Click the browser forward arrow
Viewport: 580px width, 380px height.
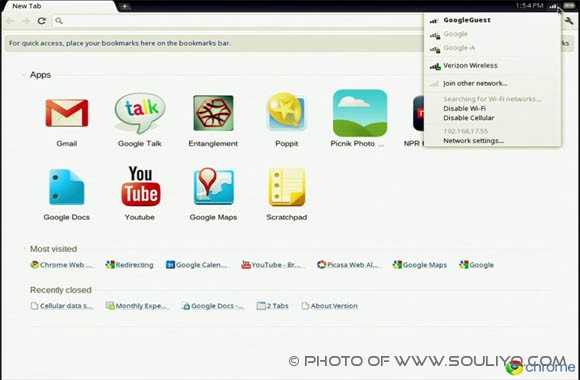pyautogui.click(x=26, y=21)
